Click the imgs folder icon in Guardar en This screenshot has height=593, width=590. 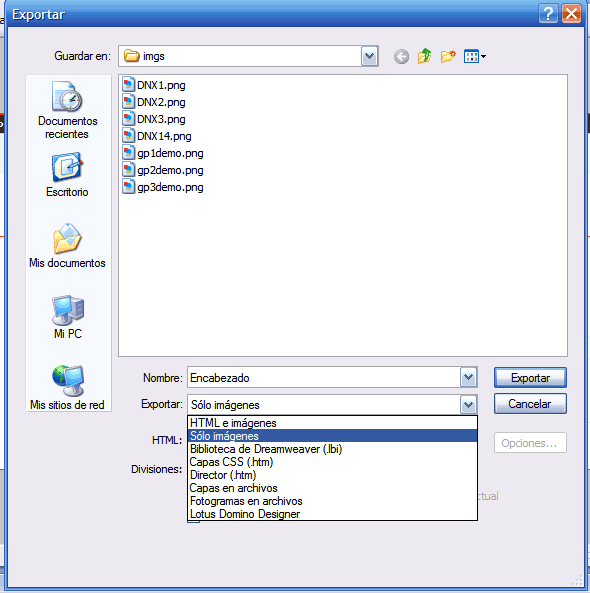tap(132, 56)
